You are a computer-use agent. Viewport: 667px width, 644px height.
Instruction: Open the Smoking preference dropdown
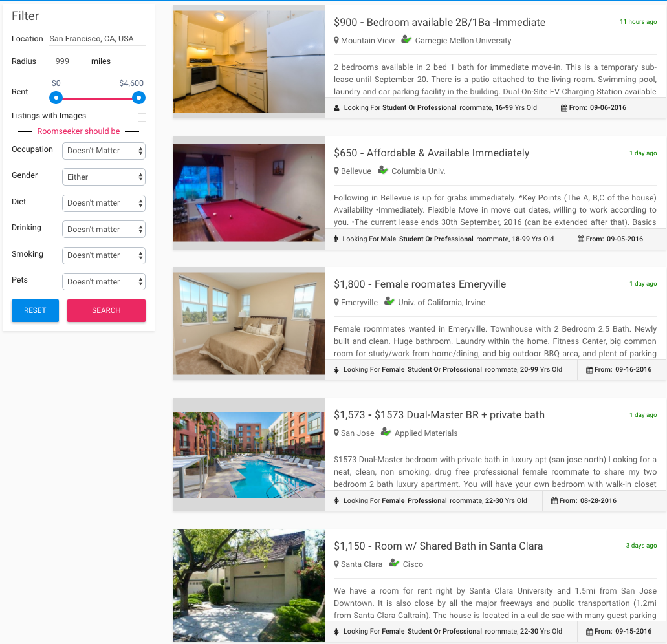pyautogui.click(x=104, y=255)
